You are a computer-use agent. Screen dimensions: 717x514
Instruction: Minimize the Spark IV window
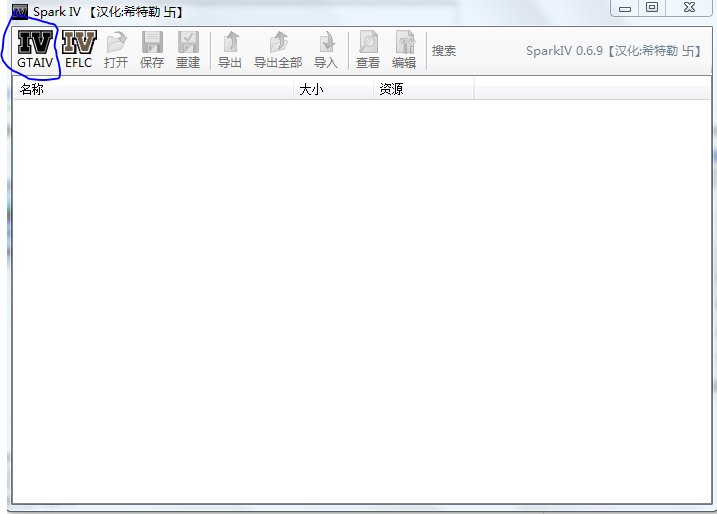624,8
